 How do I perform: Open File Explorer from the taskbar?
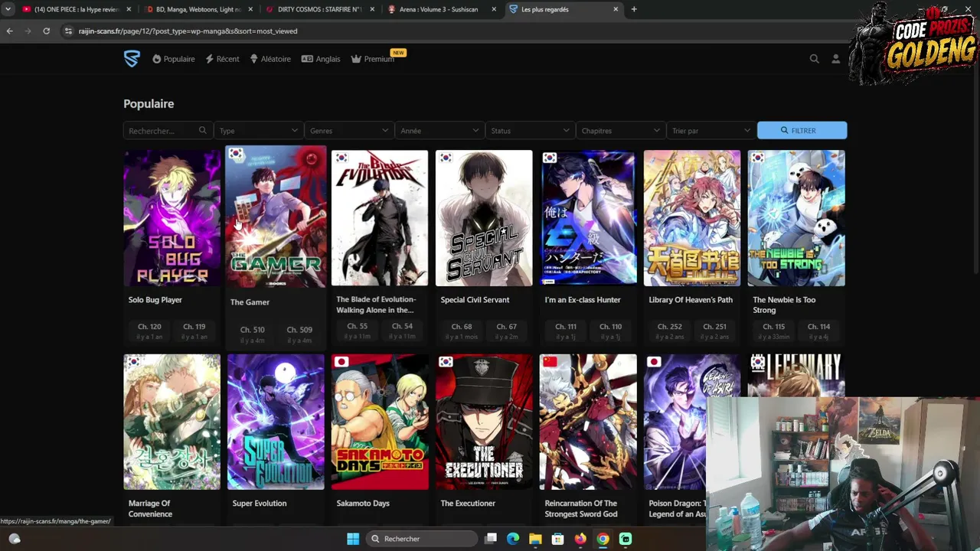tap(535, 539)
